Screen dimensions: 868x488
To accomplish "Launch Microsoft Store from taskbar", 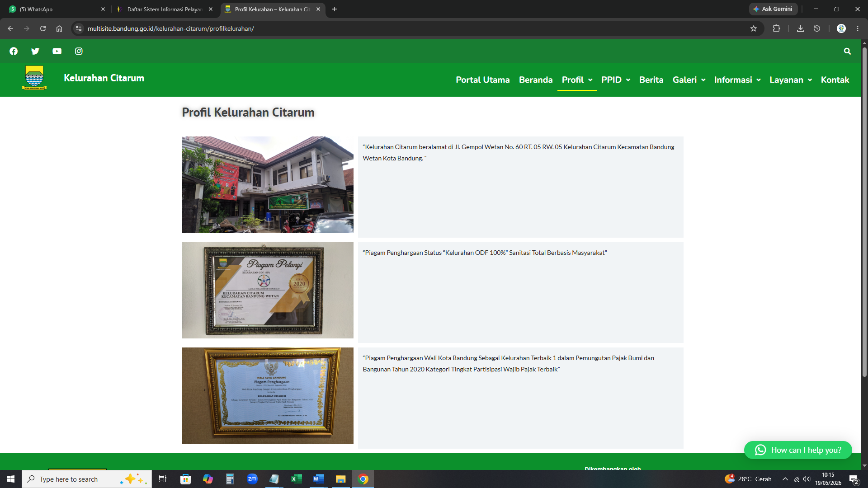I will tap(185, 479).
